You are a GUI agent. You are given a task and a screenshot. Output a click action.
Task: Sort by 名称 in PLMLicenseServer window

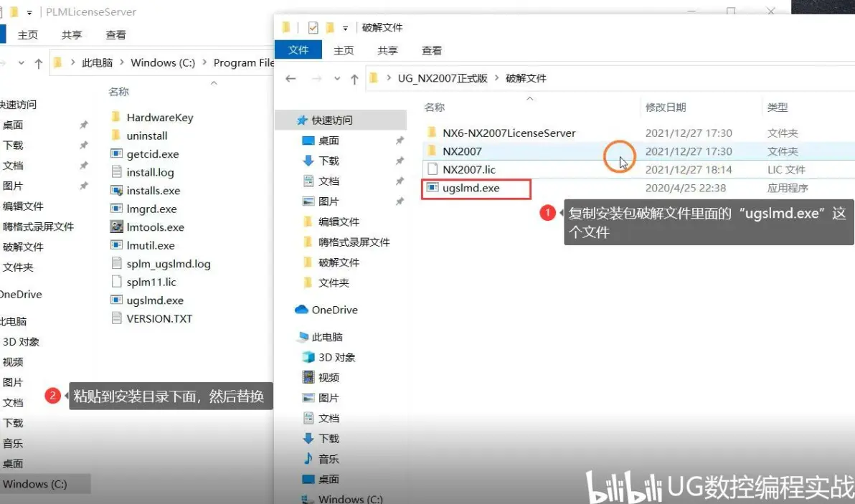click(x=118, y=92)
